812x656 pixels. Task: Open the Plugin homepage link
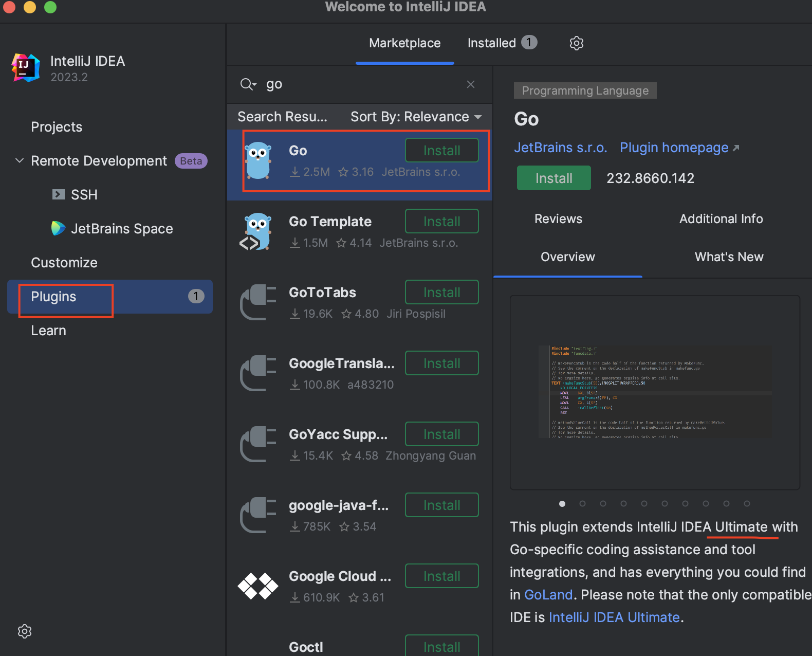coord(674,148)
